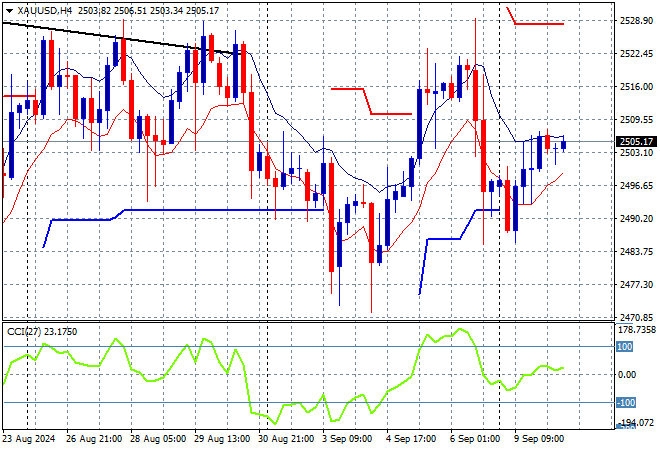Click the 2496.65 price scale label
The width and height of the screenshot is (660, 450).
point(636,186)
